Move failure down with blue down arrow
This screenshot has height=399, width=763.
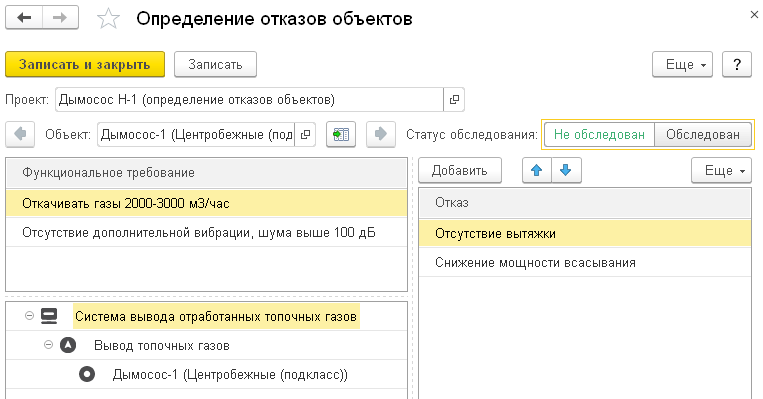tap(566, 170)
